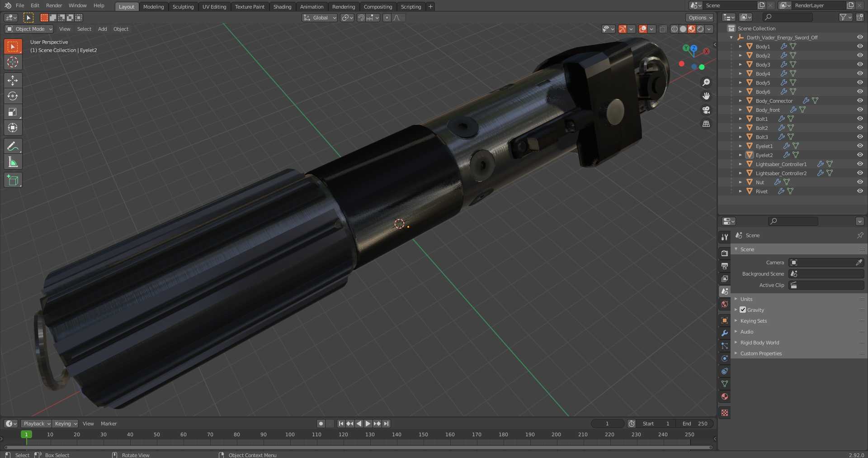The width and height of the screenshot is (868, 458).
Task: Expand Body3 in the outliner
Action: [740, 65]
